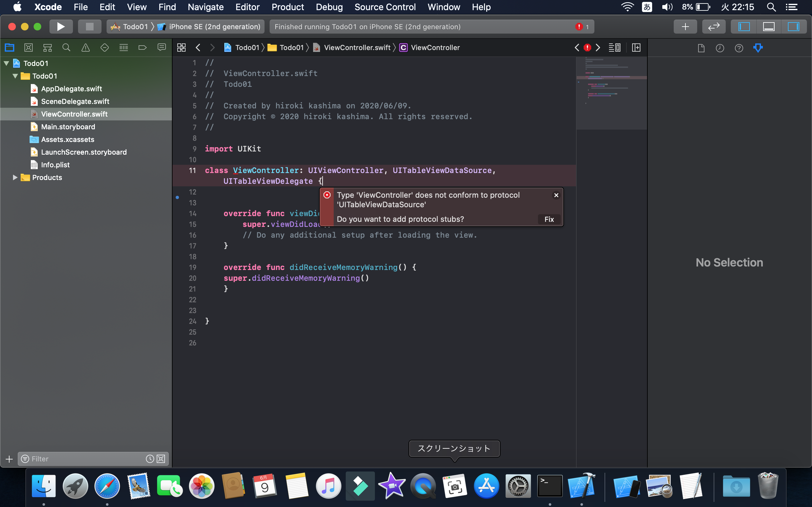Open the Find navigator magnifier icon

pos(66,48)
